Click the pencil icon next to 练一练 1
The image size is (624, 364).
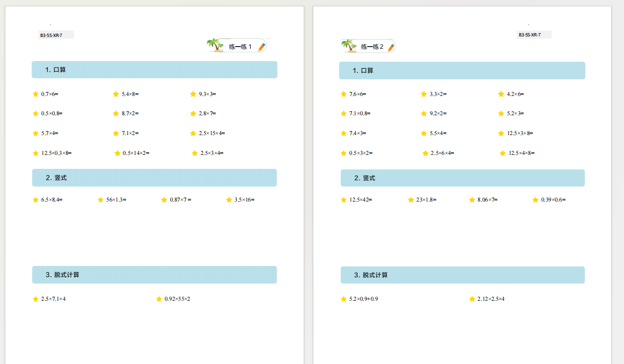point(261,47)
